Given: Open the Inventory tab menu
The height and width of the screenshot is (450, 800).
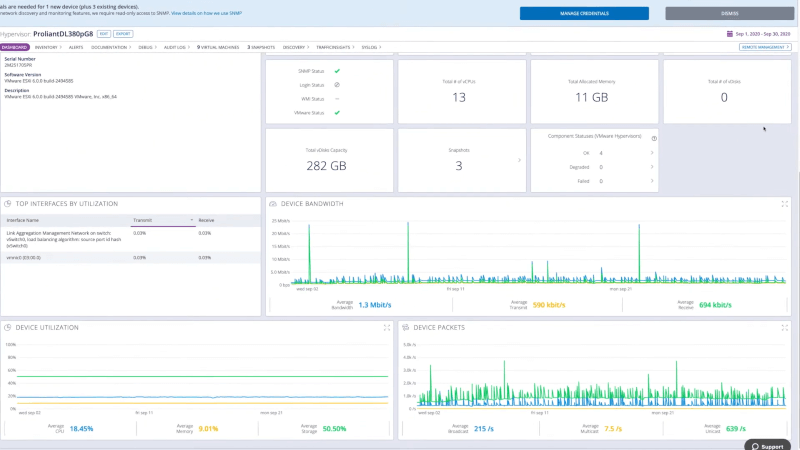Looking at the screenshot, I should tap(48, 47).
